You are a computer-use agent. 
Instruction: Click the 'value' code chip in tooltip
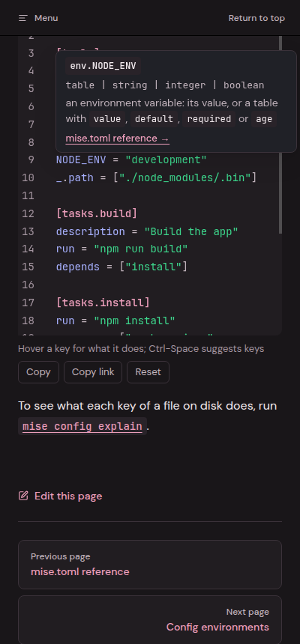pos(107,119)
